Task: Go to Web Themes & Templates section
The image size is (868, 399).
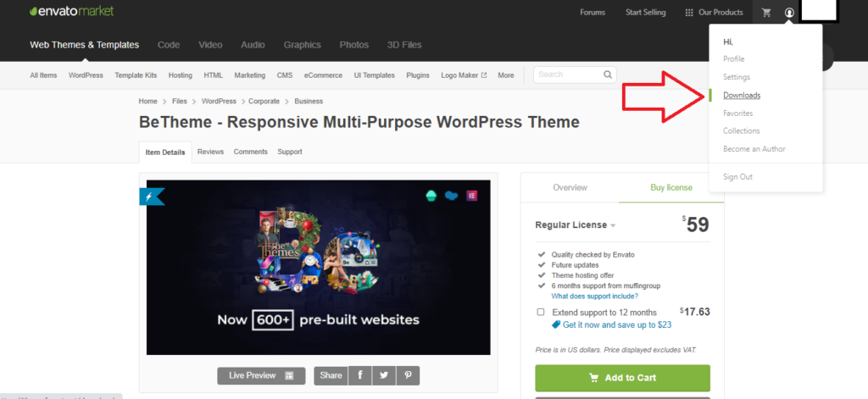Action: point(84,45)
